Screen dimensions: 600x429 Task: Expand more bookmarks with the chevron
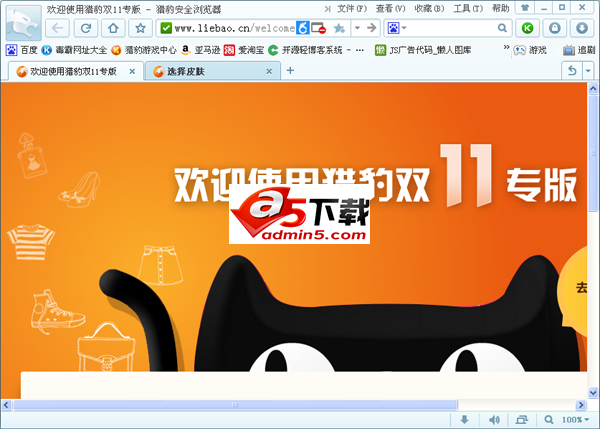coord(506,47)
